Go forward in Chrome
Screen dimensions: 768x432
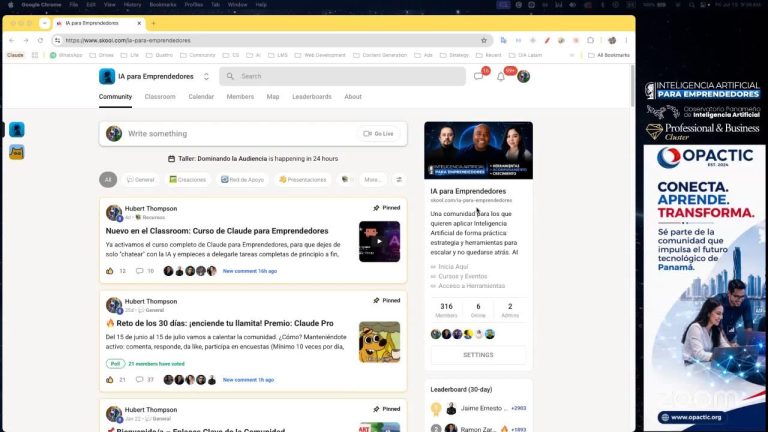coord(26,40)
